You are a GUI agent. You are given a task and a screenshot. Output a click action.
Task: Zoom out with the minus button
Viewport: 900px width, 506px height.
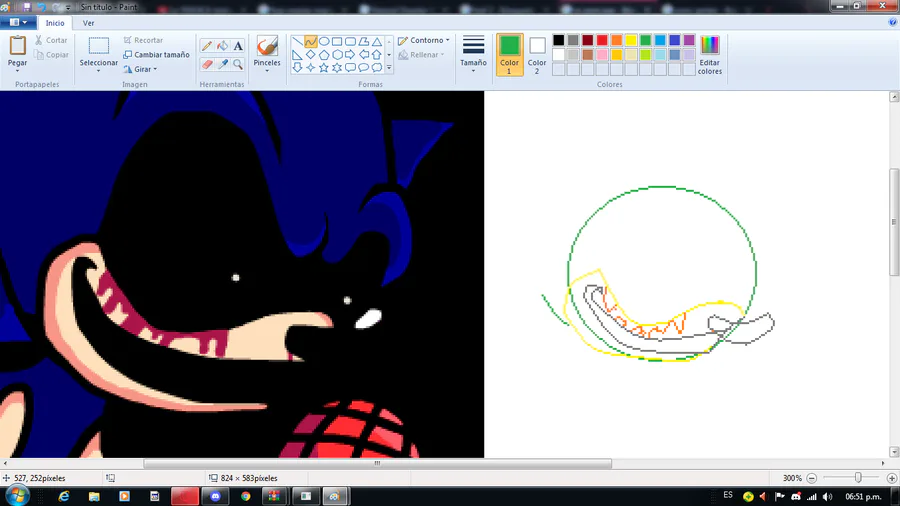pyautogui.click(x=812, y=478)
